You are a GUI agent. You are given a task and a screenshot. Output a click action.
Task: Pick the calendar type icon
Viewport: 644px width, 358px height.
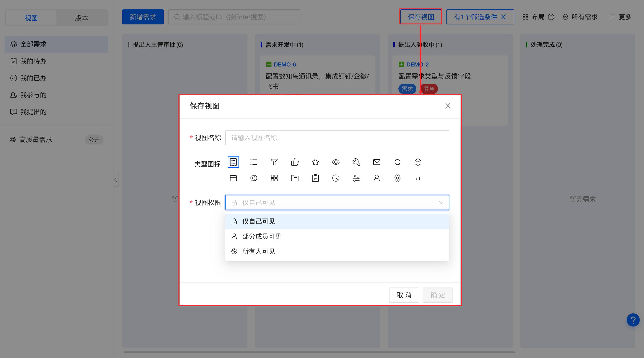click(x=233, y=178)
